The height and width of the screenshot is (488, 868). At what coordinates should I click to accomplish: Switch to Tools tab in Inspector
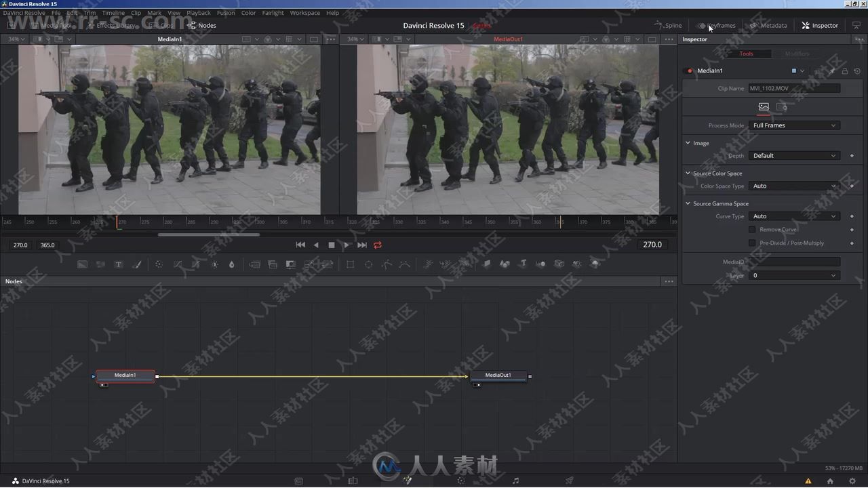pos(746,54)
